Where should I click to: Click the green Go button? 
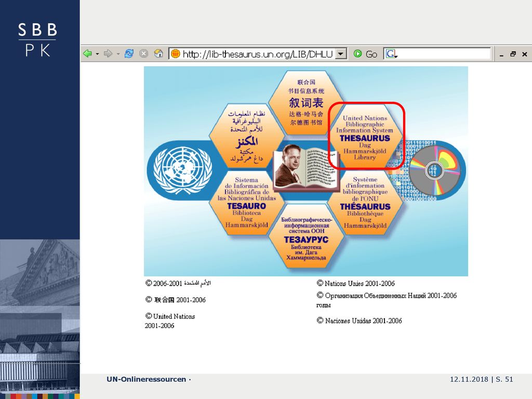(x=365, y=54)
